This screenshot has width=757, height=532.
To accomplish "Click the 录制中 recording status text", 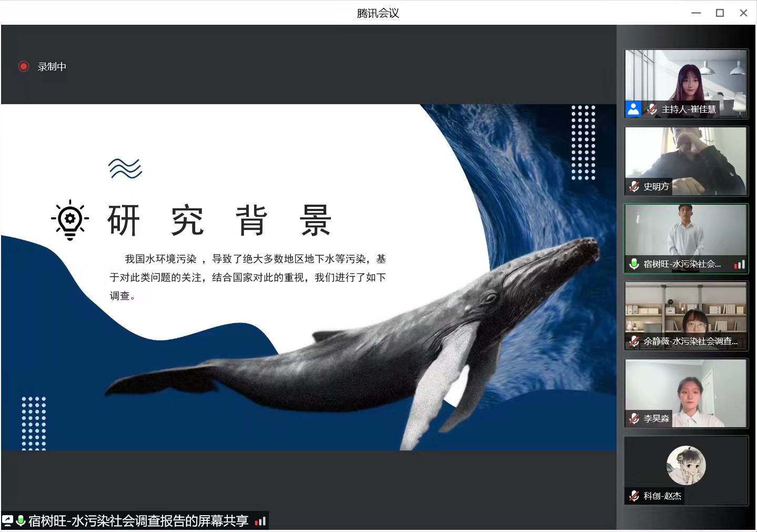I will click(52, 67).
